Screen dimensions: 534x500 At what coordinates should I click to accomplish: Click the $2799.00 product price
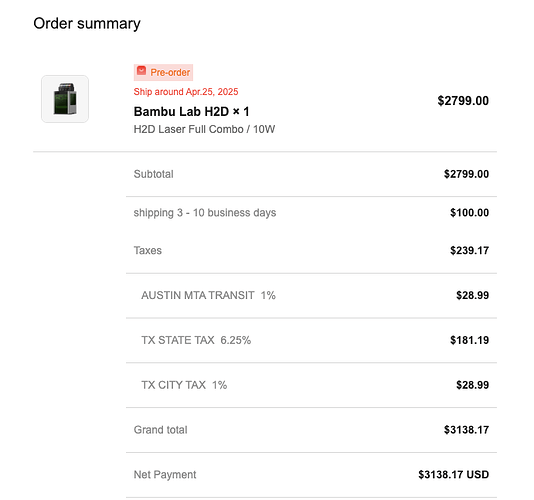[463, 100]
